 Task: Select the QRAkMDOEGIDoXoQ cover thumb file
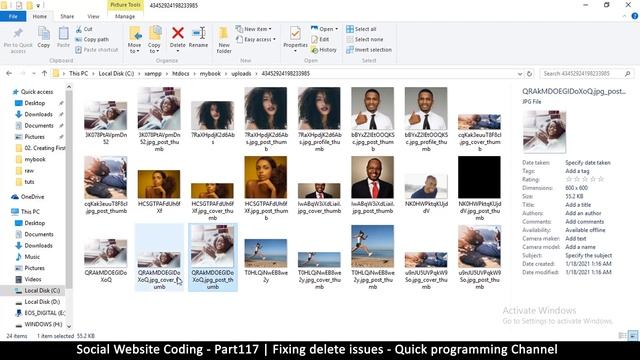159,258
